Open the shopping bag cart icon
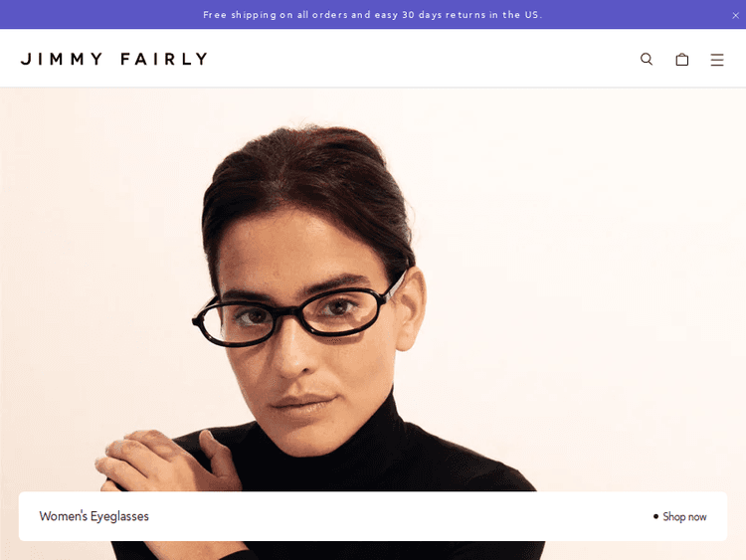 [681, 59]
